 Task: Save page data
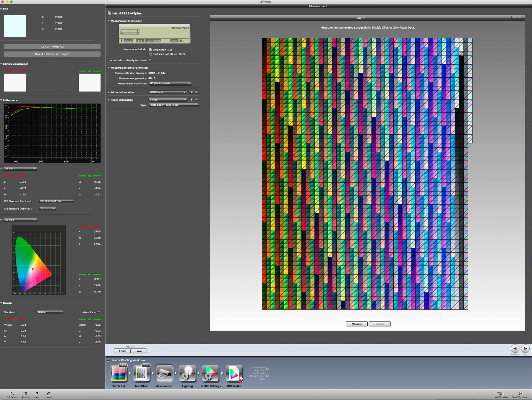tap(139, 351)
